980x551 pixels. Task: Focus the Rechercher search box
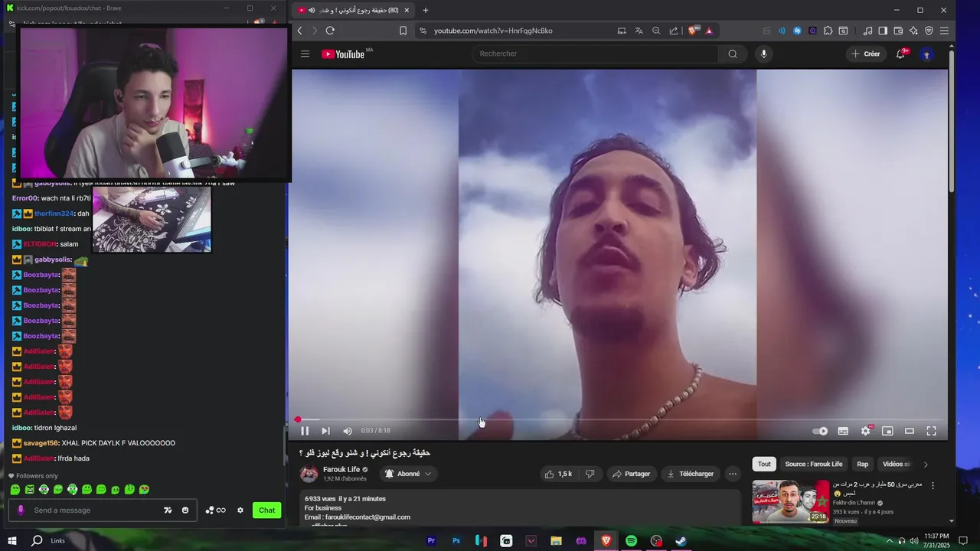596,54
